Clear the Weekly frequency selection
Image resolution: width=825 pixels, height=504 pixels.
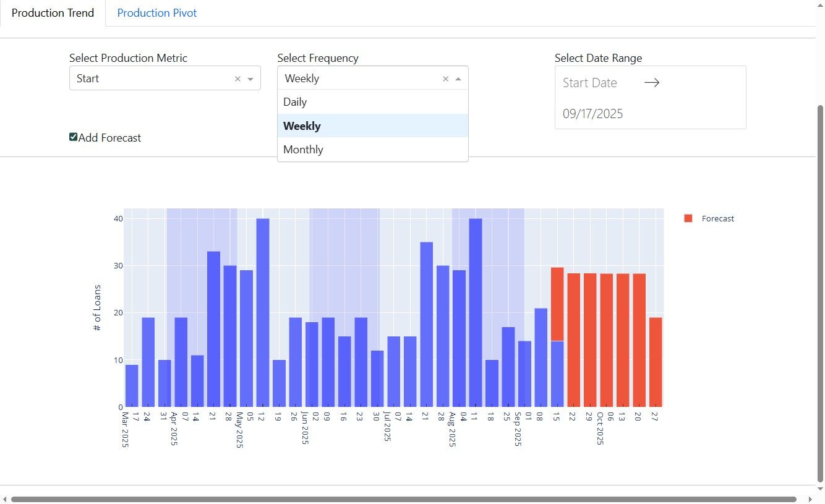(445, 79)
